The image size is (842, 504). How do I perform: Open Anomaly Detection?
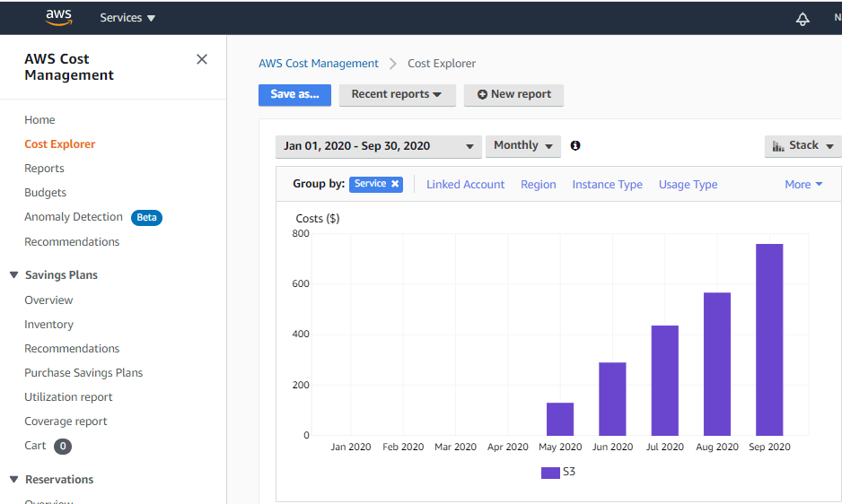pyautogui.click(x=74, y=217)
